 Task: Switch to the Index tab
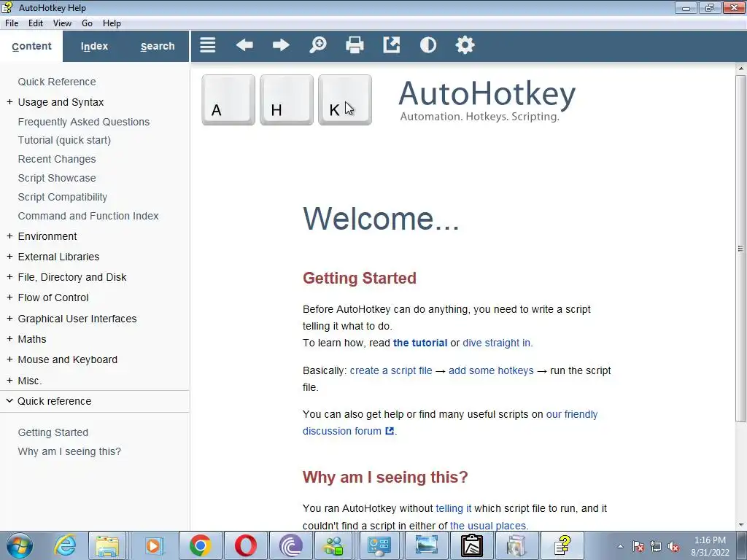coord(94,46)
